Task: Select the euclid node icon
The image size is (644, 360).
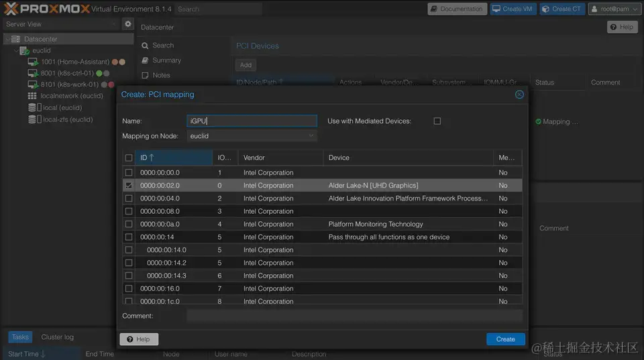Action: (25, 50)
